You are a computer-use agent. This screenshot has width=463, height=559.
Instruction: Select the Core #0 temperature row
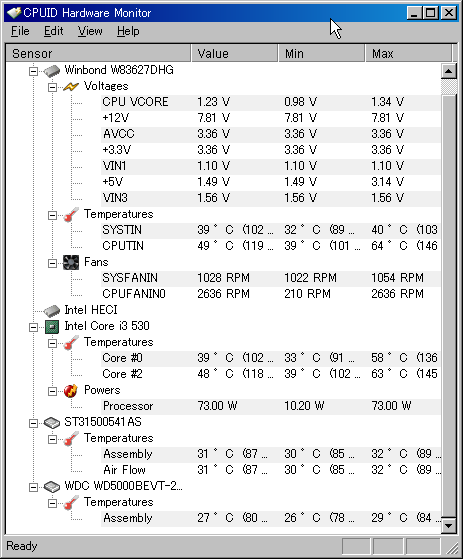[x=271, y=358]
